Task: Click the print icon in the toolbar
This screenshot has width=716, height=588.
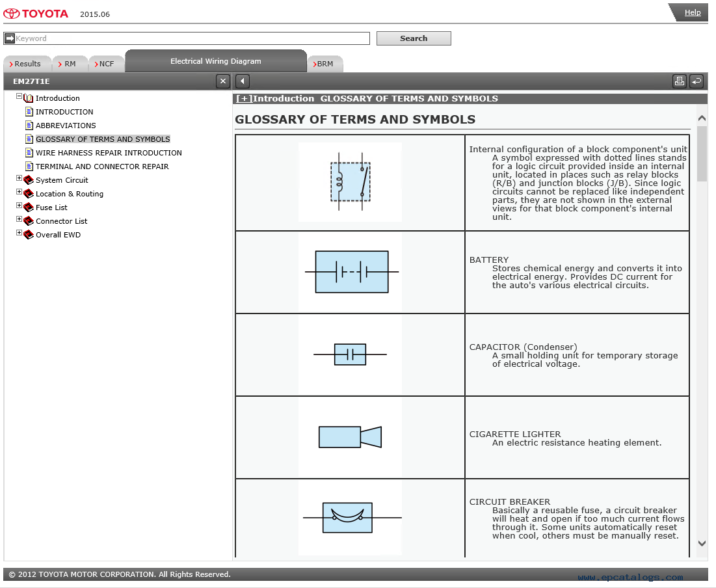Action: (680, 81)
